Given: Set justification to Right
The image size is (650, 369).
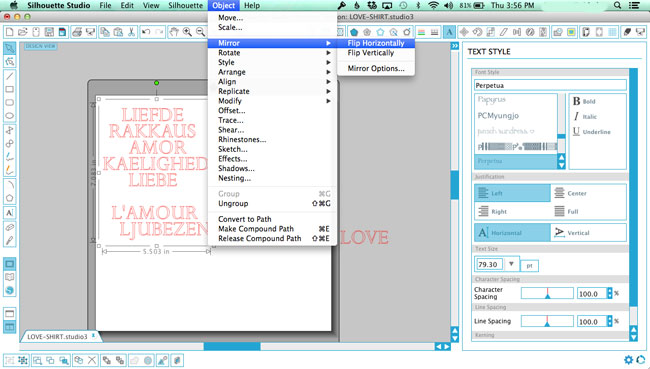Looking at the screenshot, I should (x=512, y=211).
